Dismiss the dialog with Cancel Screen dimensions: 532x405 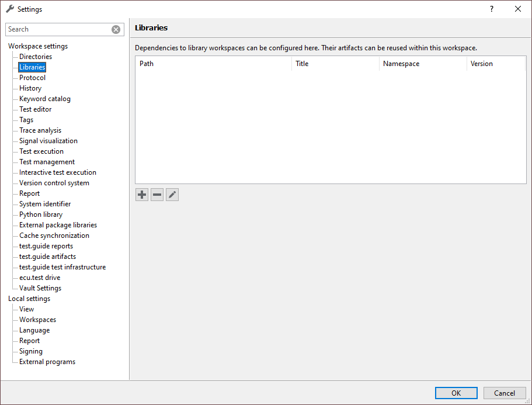pos(505,393)
